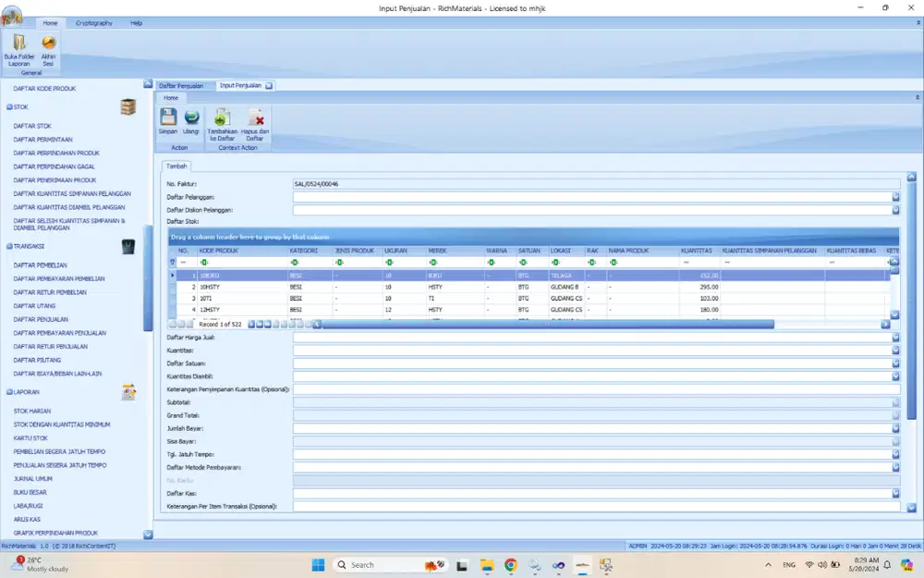Click the Keterangan Per Item Transaksi field
This screenshot has width=924, height=578.
pos(596,506)
